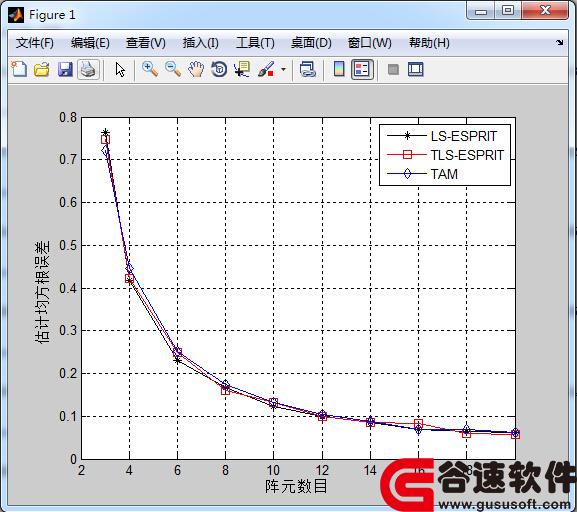Screen dimensions: 577x512
Task: Select the x-axis label 阵元数目
Action: (x=296, y=487)
